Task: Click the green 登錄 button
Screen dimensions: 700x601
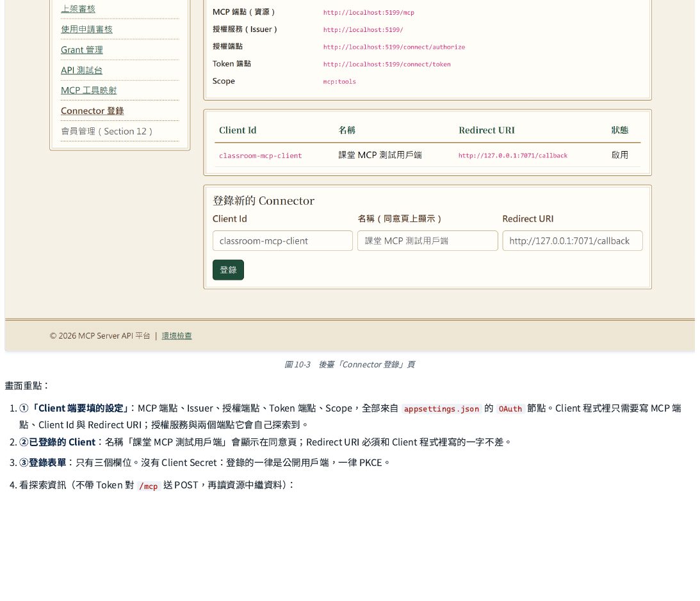Action: tap(228, 270)
